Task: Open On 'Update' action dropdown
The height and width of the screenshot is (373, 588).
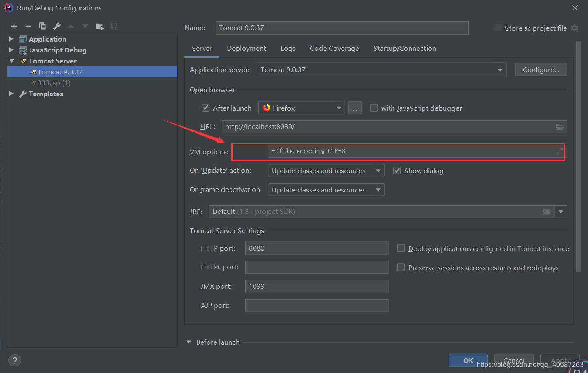Action: (378, 171)
